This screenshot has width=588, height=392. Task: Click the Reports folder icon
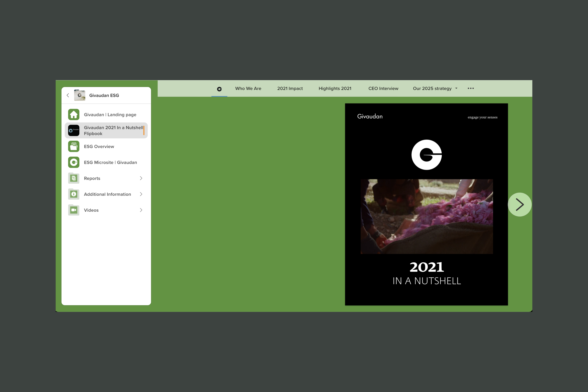(73, 178)
